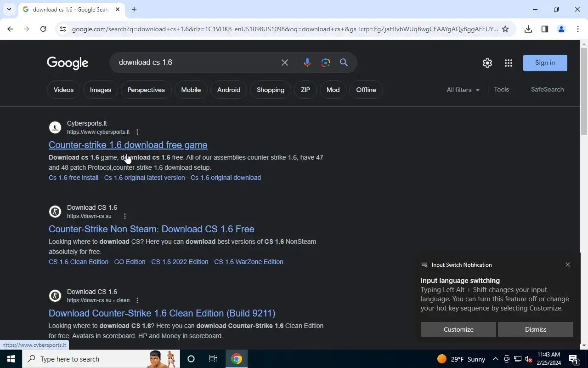
Task: Open 'Cs 1.6 free install' sitelink
Action: click(73, 178)
